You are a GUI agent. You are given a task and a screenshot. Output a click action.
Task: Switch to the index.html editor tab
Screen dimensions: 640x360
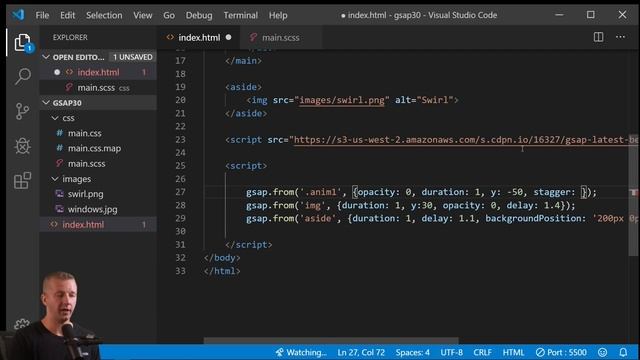click(199, 38)
